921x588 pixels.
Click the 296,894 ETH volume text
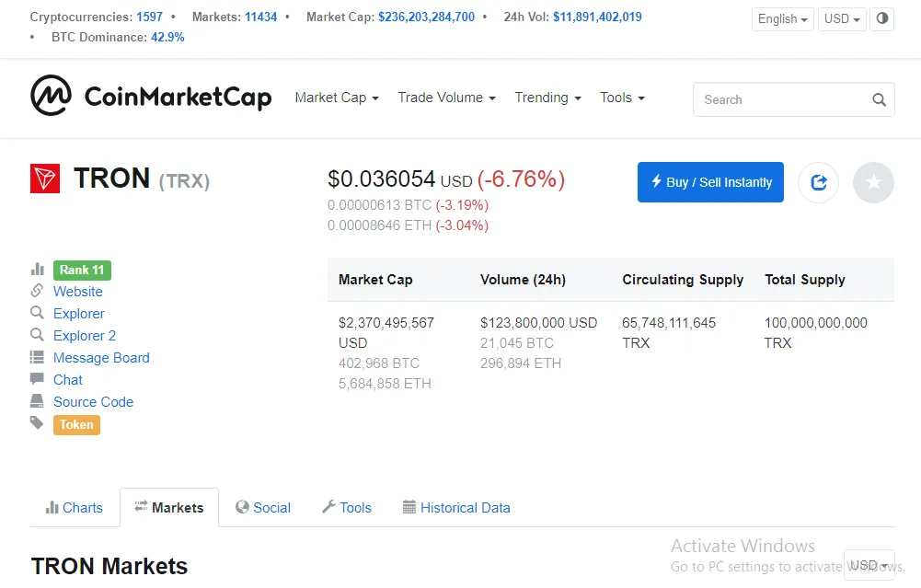click(521, 363)
